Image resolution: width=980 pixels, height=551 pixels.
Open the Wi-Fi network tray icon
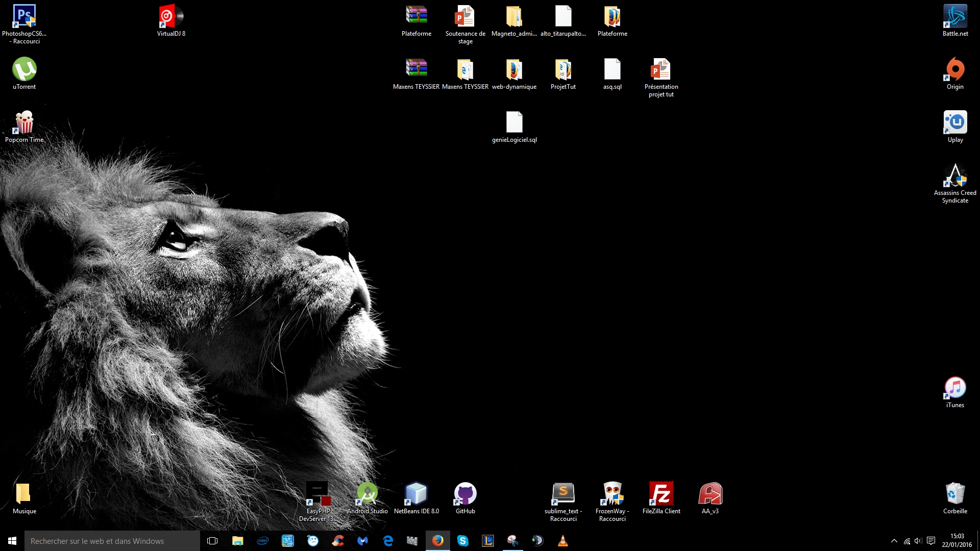click(907, 541)
